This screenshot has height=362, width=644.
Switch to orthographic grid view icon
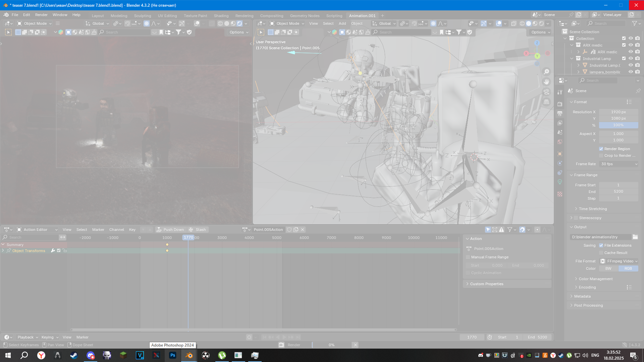click(546, 102)
